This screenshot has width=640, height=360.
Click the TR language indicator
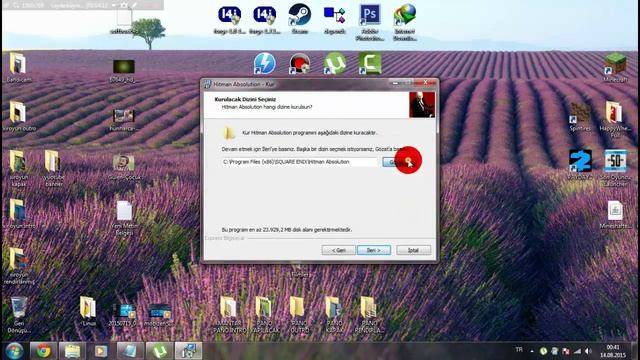point(519,350)
